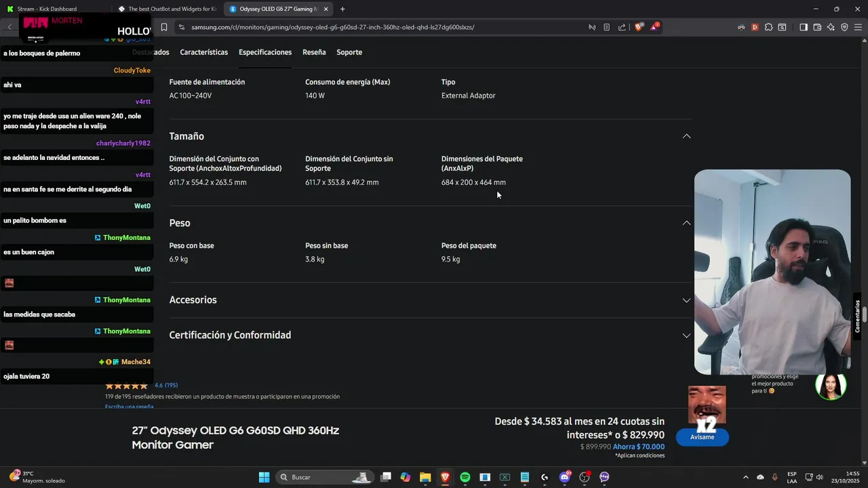868x488 pixels.
Task: Open Brave Rewards triangle icon
Action: pyautogui.click(x=654, y=27)
